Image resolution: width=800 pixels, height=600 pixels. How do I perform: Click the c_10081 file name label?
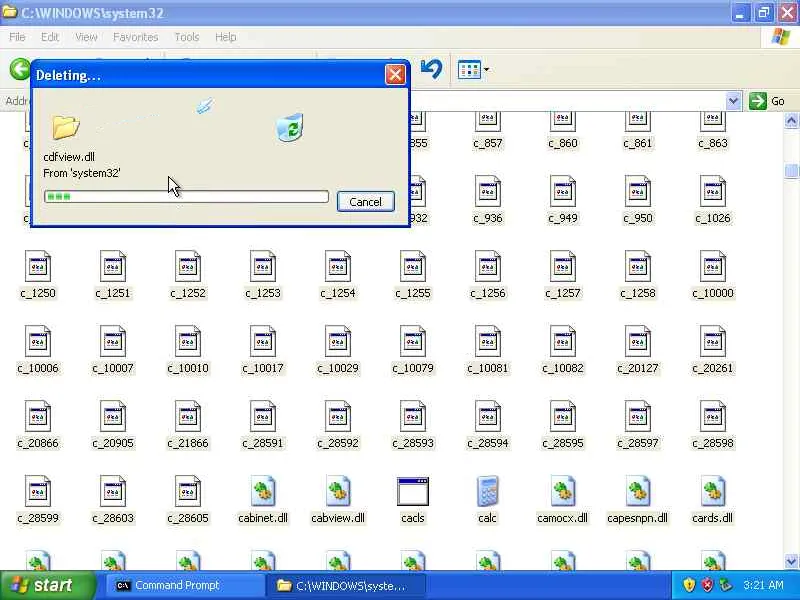[488, 368]
